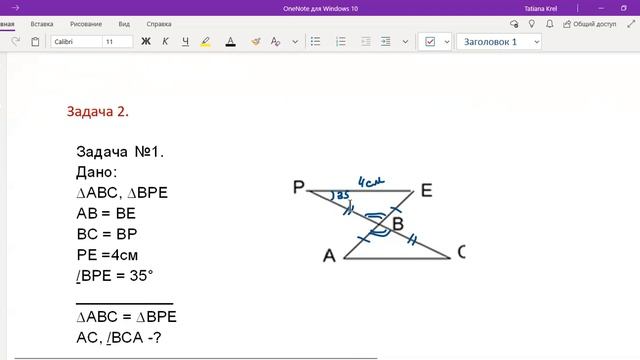Click the 'ΔABC = ΔBPE' line
The height and width of the screenshot is (360, 640).
127,317
